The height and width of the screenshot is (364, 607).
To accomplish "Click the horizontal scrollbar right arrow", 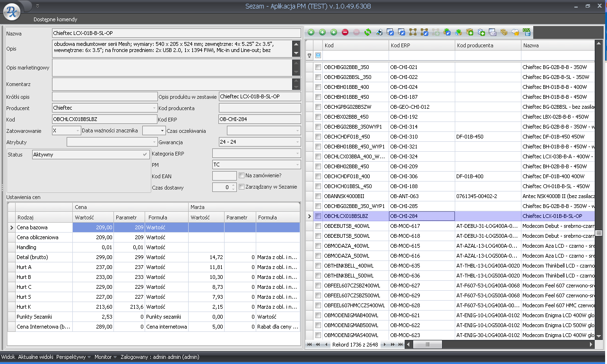I will (590, 345).
